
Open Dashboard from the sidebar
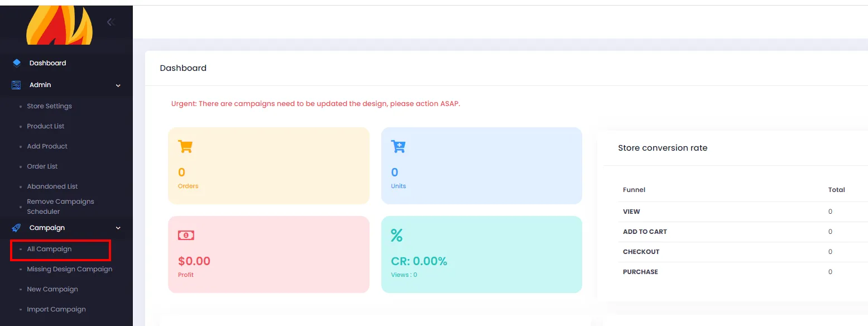(x=47, y=63)
